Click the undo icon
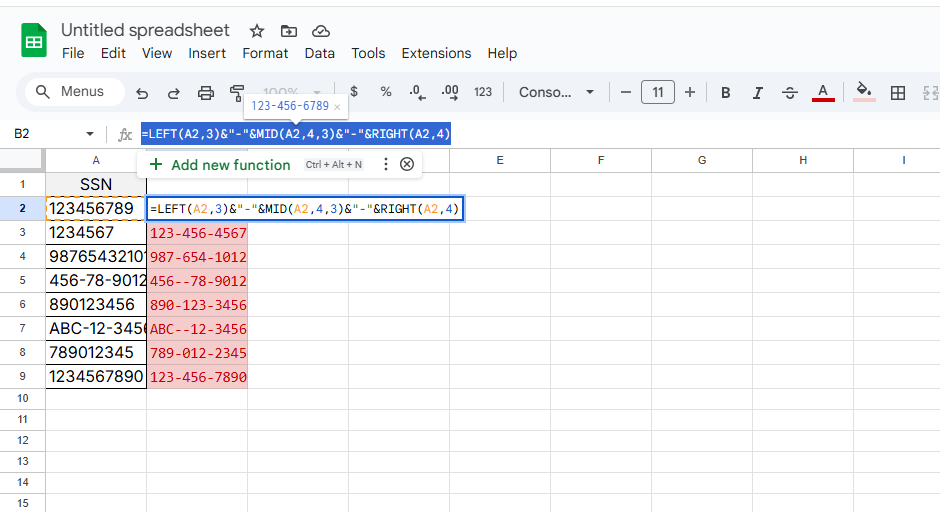Image resolution: width=940 pixels, height=512 pixels. (142, 93)
